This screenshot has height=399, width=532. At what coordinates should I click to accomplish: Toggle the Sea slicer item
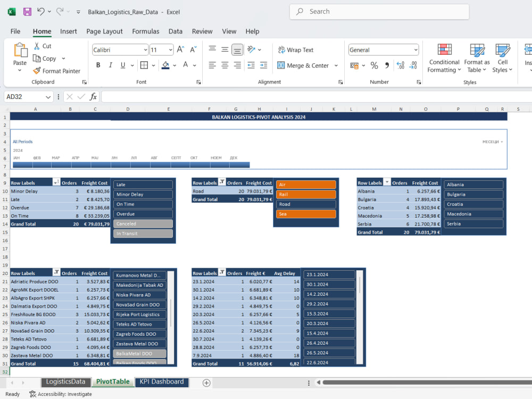pos(306,214)
